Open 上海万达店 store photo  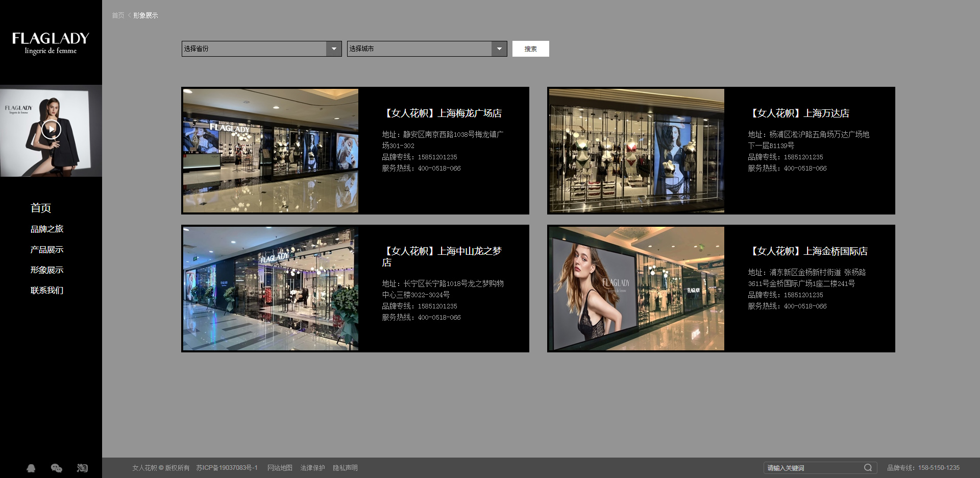click(636, 151)
